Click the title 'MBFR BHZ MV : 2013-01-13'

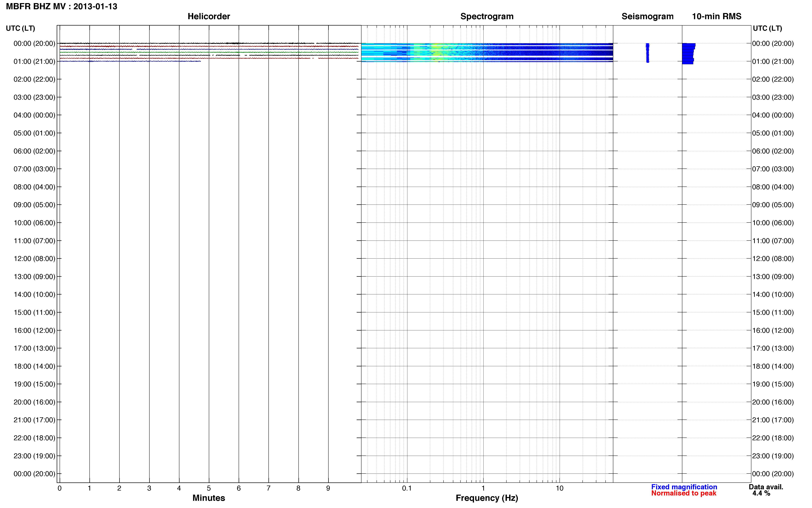pos(62,6)
